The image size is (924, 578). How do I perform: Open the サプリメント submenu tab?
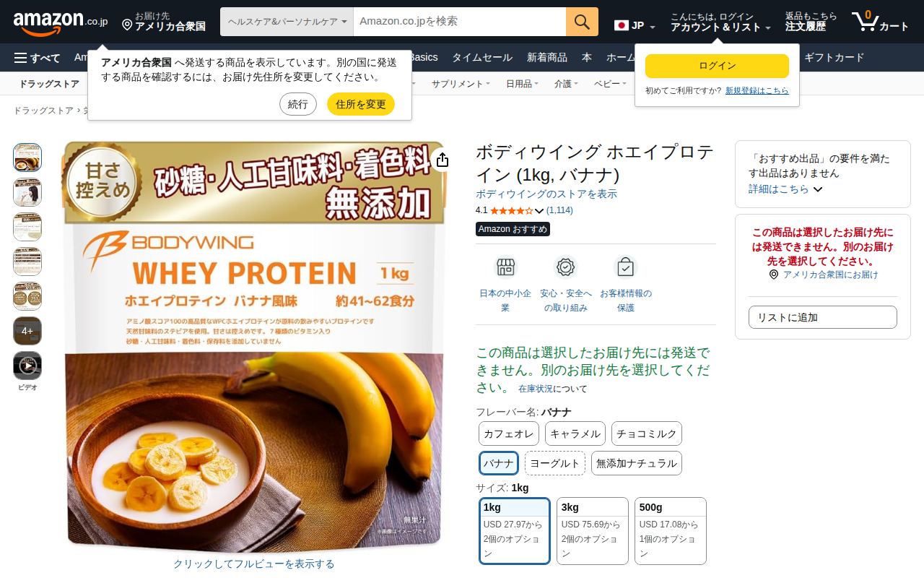point(461,84)
